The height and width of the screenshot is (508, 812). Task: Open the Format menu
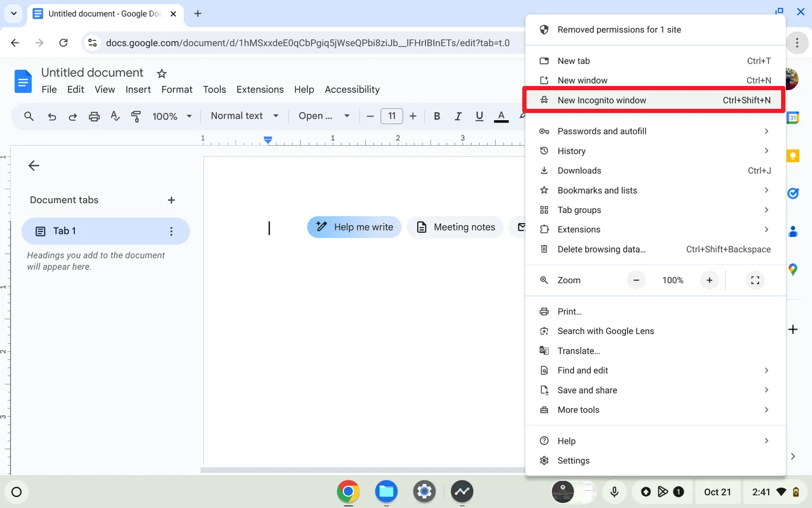point(177,89)
